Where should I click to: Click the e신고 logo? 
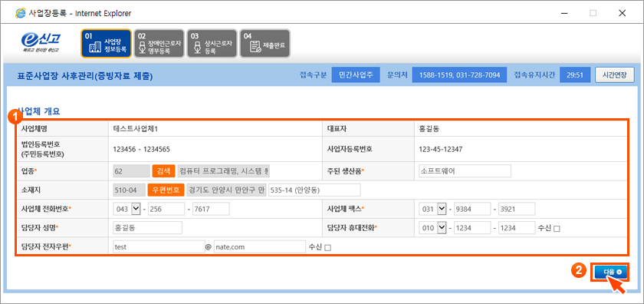coord(41,43)
